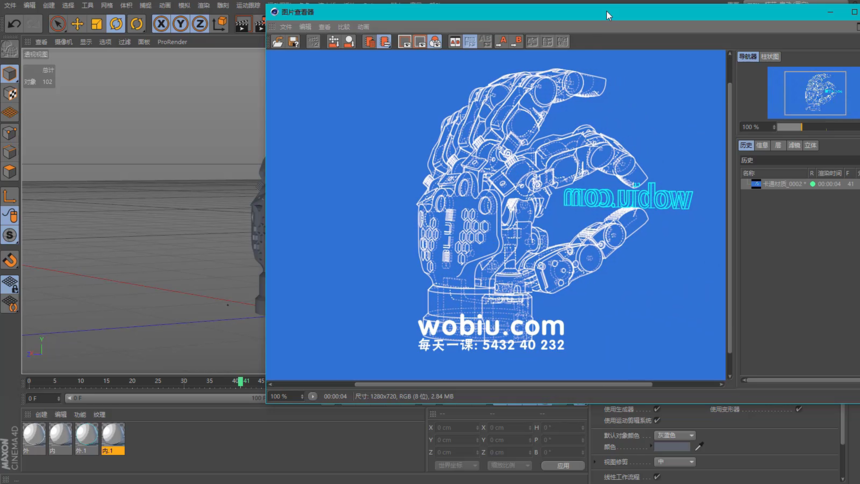Click the Undo arrow in Cinema 4D toolbar
The width and height of the screenshot is (860, 484).
click(14, 24)
